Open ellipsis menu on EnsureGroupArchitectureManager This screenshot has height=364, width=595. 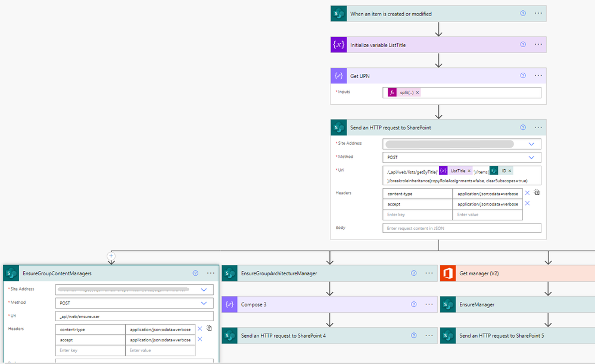429,273
